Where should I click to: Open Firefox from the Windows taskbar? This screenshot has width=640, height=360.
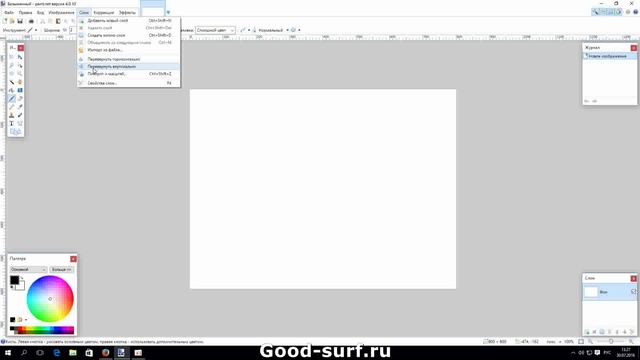(105, 353)
